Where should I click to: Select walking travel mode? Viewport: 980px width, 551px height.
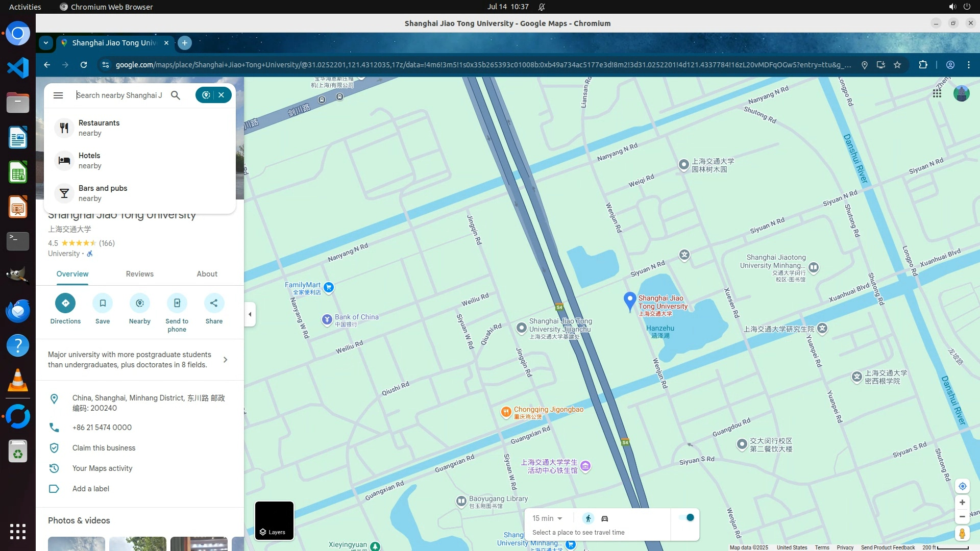tap(588, 518)
